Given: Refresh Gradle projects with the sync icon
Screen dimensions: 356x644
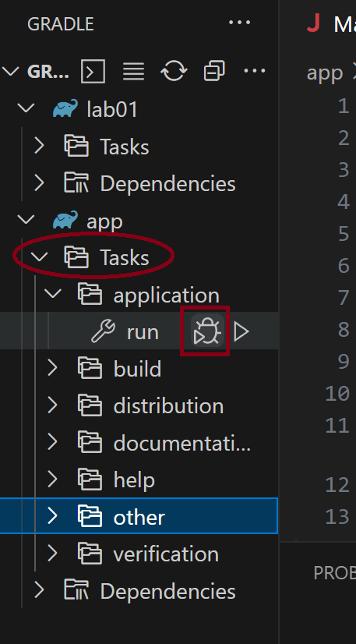Looking at the screenshot, I should pos(174,72).
